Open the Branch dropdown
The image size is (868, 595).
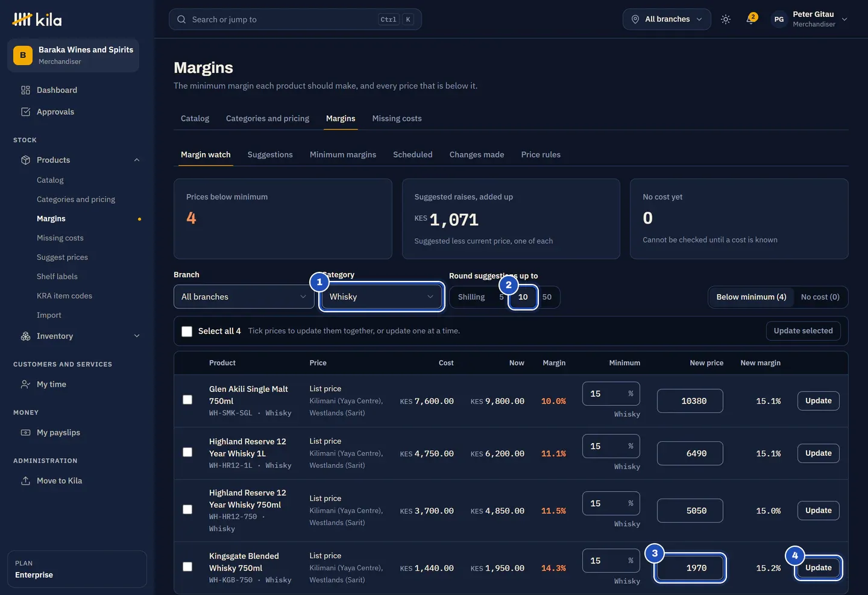pyautogui.click(x=244, y=297)
